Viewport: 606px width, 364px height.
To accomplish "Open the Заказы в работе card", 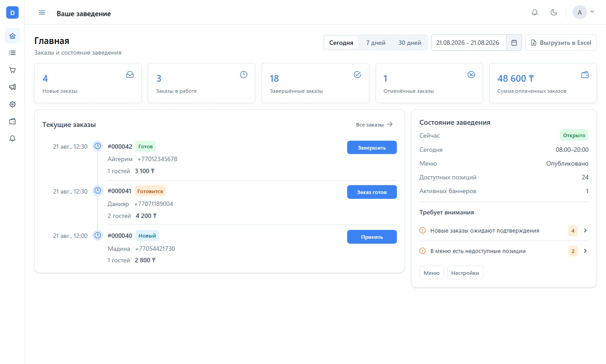I will click(x=202, y=83).
